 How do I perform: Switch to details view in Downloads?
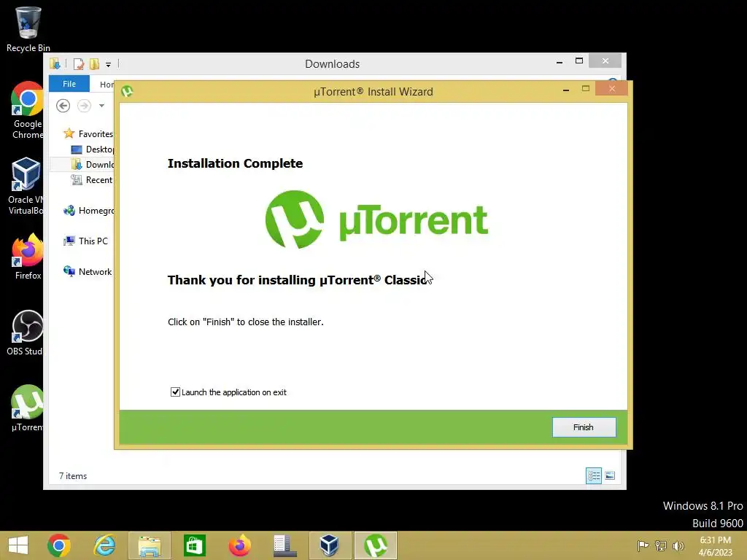[594, 475]
